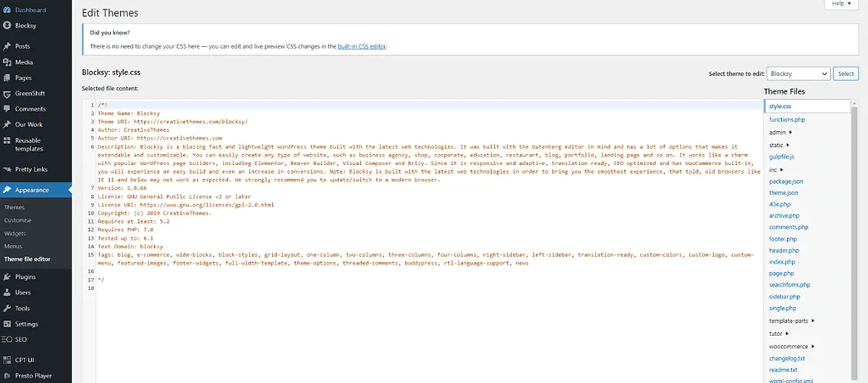Open readme.txt file
This screenshot has width=868, height=383.
tap(784, 370)
